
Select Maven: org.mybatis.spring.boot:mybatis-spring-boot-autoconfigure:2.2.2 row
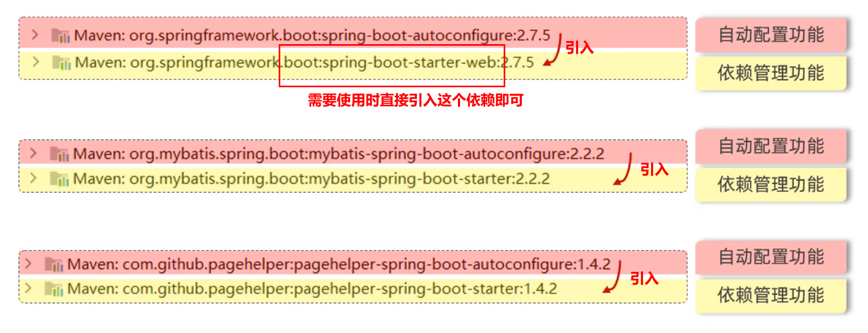pos(353,153)
